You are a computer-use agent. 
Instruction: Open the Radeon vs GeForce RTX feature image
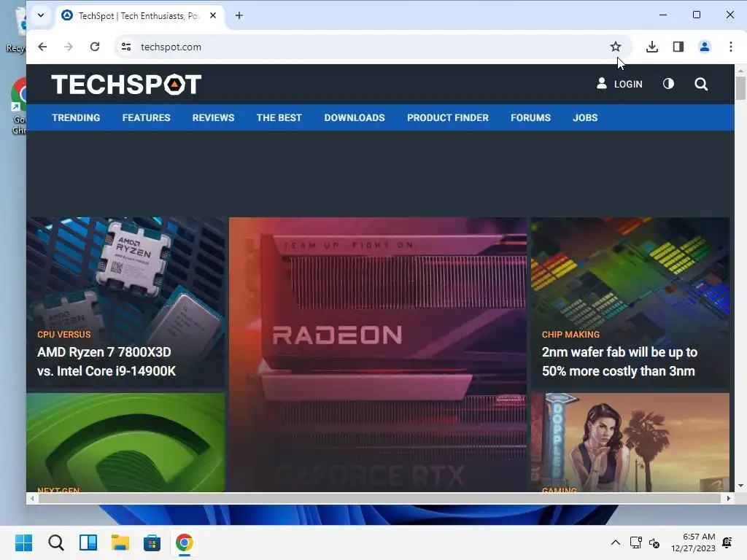click(x=378, y=354)
